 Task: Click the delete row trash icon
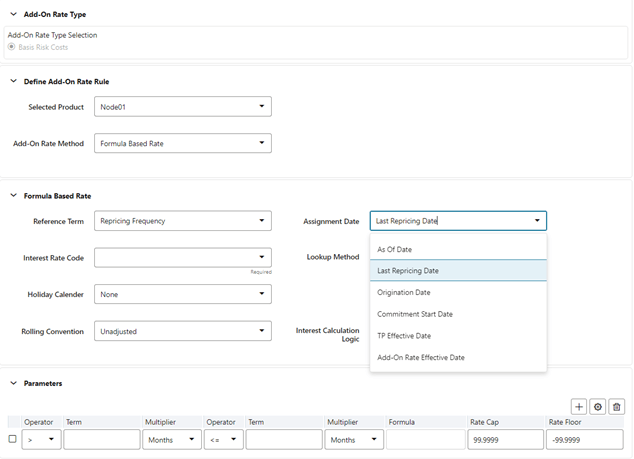[617, 407]
